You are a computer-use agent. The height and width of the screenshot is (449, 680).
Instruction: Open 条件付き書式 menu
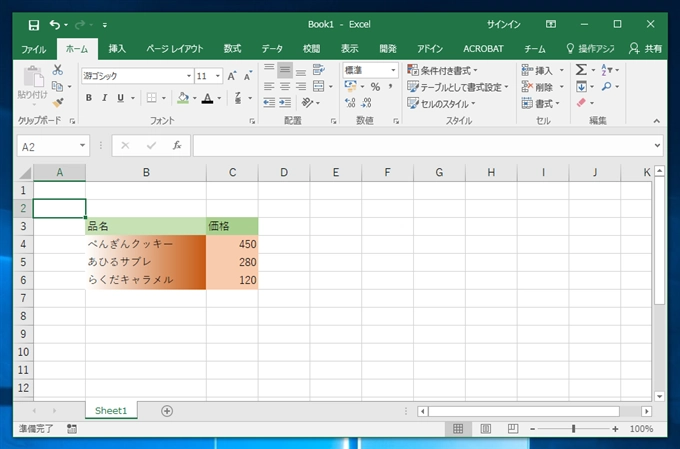coord(442,70)
